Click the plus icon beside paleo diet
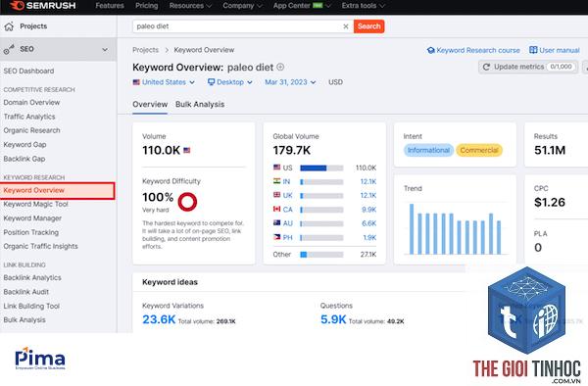588x386 pixels. [x=280, y=67]
